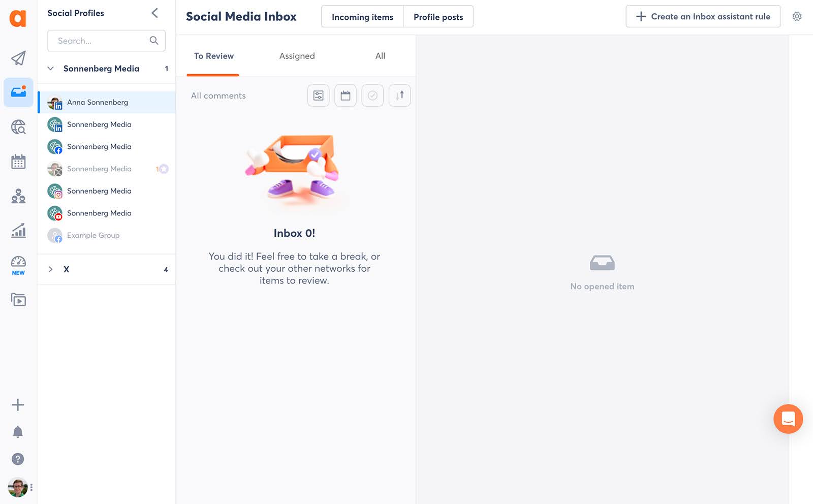Screen dimensions: 813x504
Task: Mark all items as reviewed
Action: click(372, 95)
